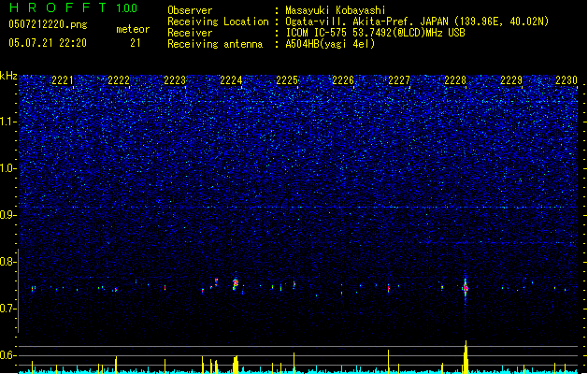Click the 1.0 frequency axis label

point(7,168)
